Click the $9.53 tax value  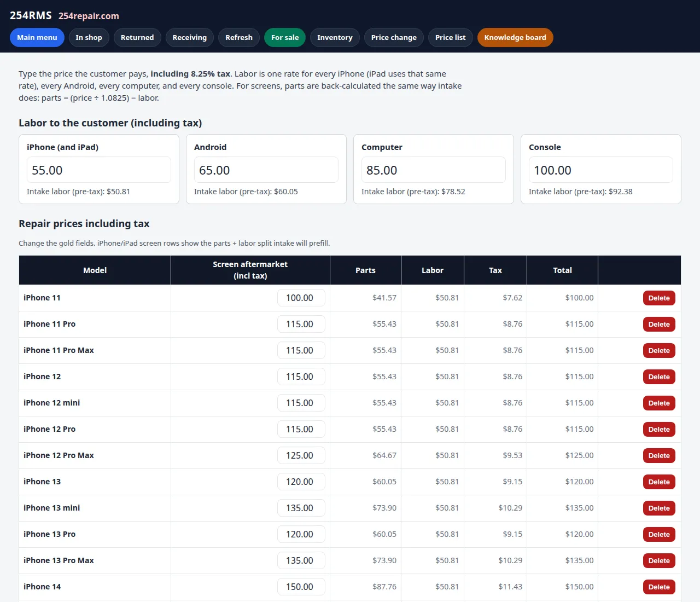pyautogui.click(x=512, y=455)
